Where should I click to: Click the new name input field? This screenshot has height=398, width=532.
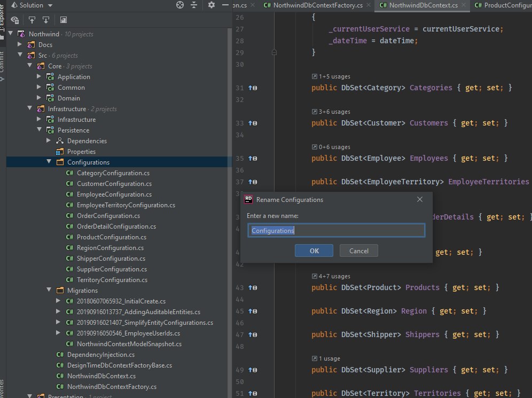click(x=336, y=230)
